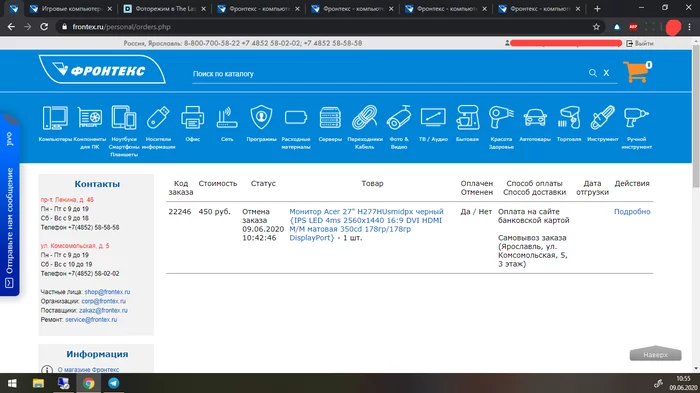Open File Explorer from taskbar
700x393 pixels.
point(38,383)
